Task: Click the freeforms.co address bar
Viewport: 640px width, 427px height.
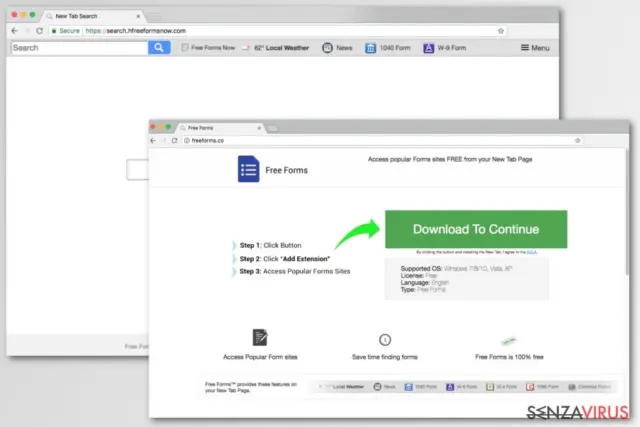Action: [382, 140]
